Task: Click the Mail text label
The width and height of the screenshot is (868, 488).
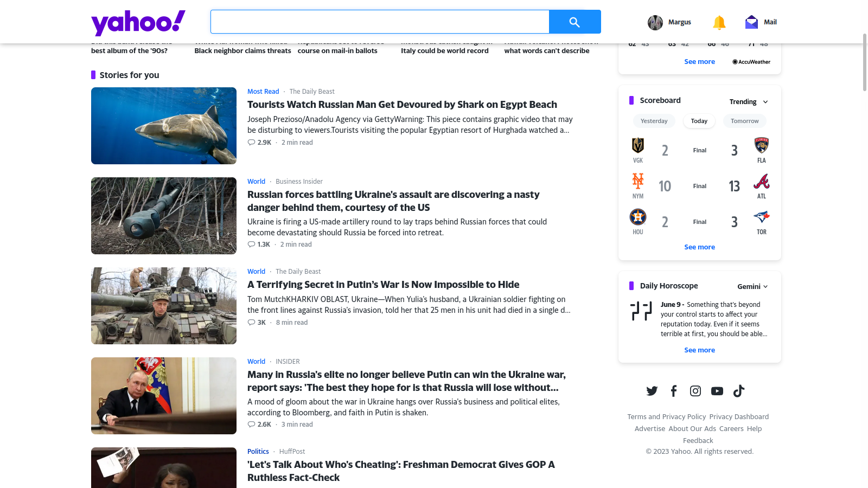Action: click(770, 22)
